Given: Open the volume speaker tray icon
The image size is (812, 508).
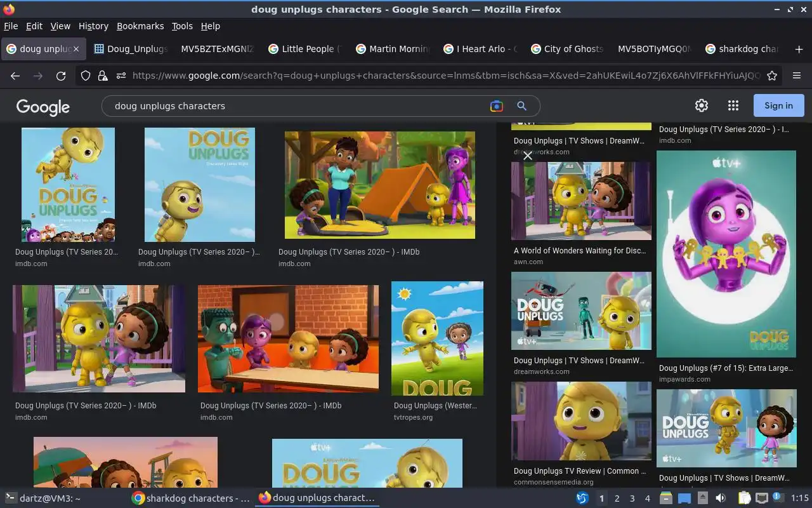Looking at the screenshot, I should tap(720, 498).
